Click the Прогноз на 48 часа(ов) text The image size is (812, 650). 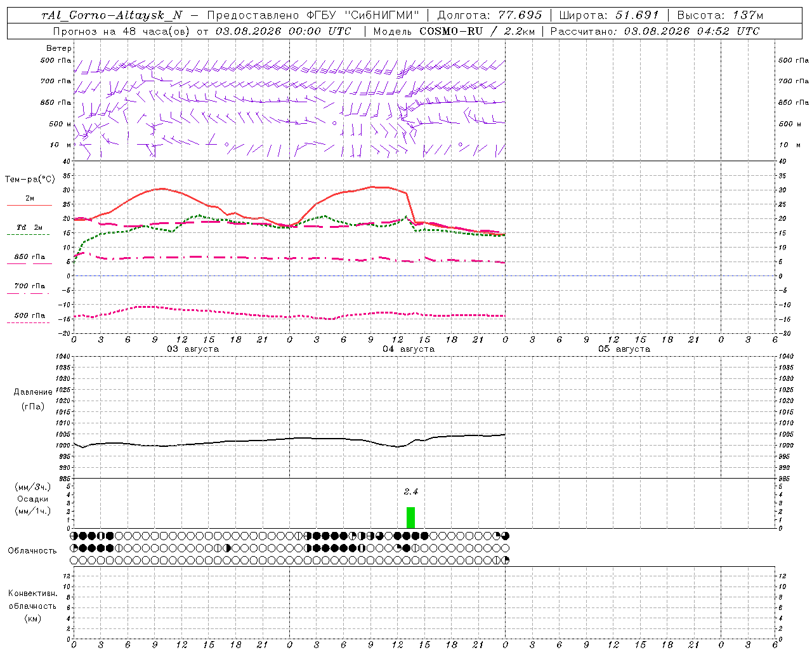pyautogui.click(x=121, y=31)
